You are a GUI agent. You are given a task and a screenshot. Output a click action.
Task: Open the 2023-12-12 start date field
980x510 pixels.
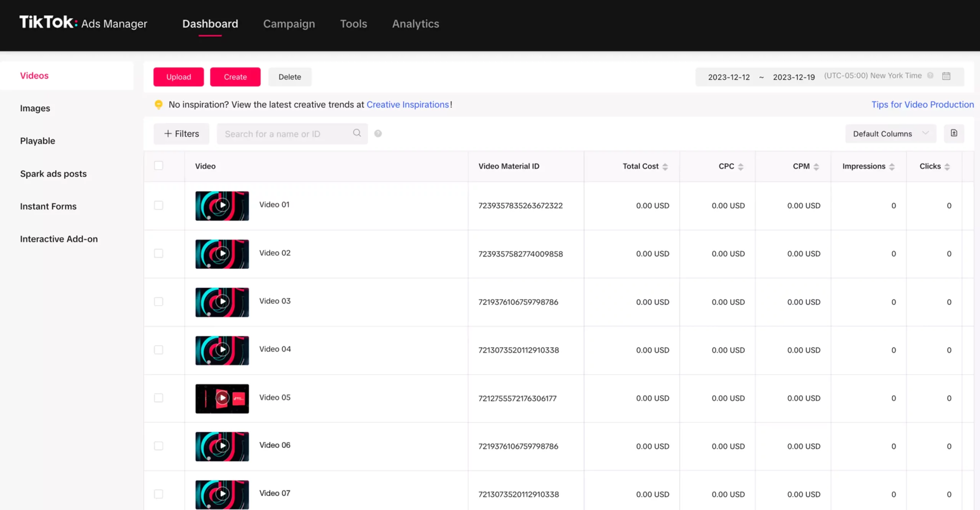tap(728, 77)
